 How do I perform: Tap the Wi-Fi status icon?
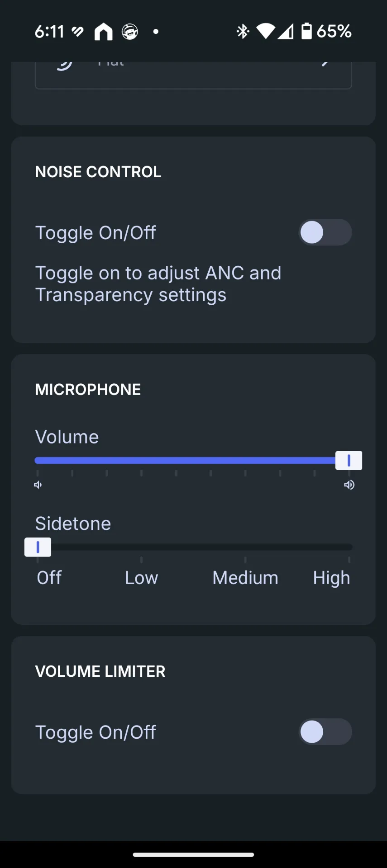(x=266, y=31)
